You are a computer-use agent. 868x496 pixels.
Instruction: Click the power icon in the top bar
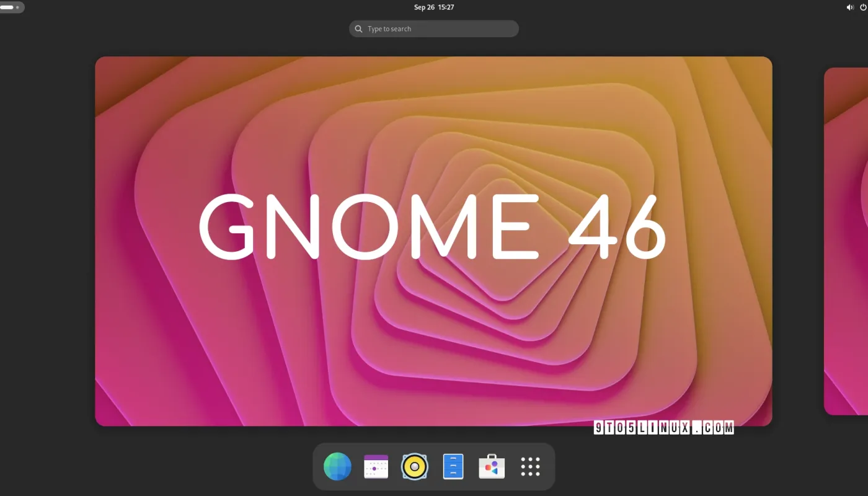[864, 7]
